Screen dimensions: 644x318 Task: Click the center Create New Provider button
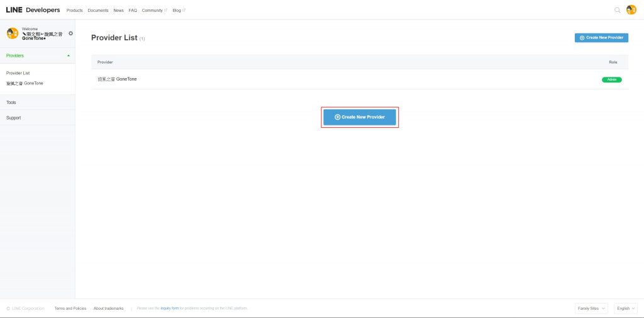pyautogui.click(x=360, y=117)
